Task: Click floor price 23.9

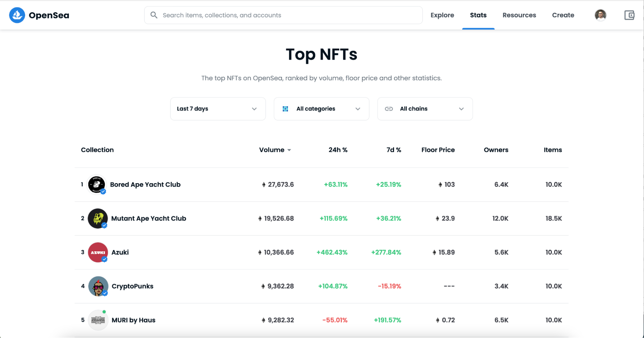Action: 448,218
